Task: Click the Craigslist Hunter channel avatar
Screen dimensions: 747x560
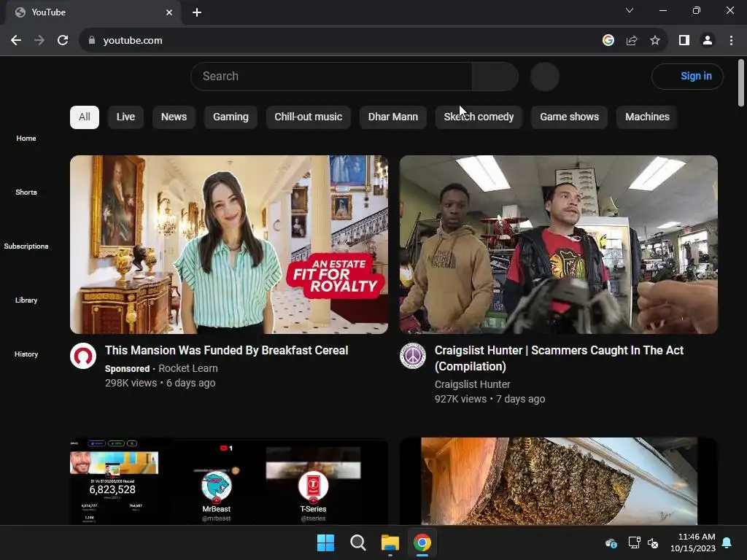Action: (413, 356)
